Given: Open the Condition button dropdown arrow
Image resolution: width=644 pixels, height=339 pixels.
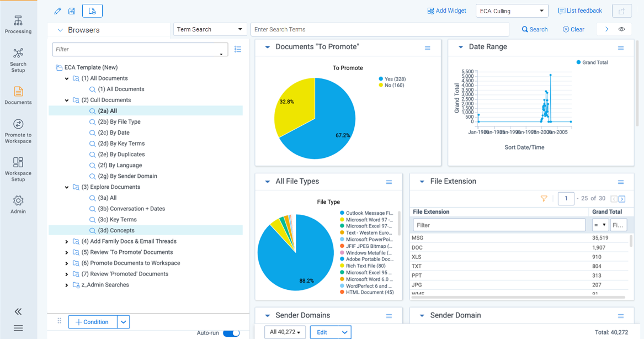Looking at the screenshot, I should (124, 322).
